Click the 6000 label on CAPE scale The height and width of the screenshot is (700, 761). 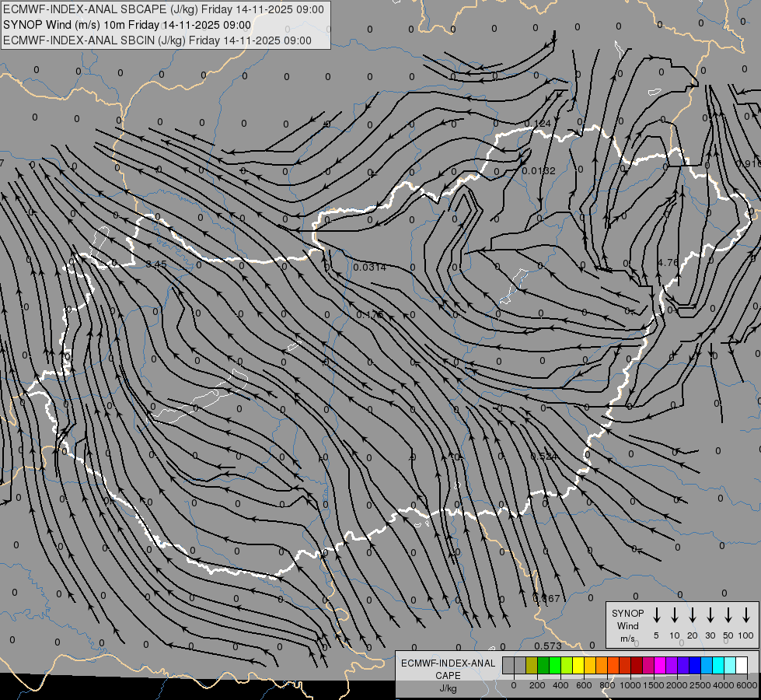[747, 685]
